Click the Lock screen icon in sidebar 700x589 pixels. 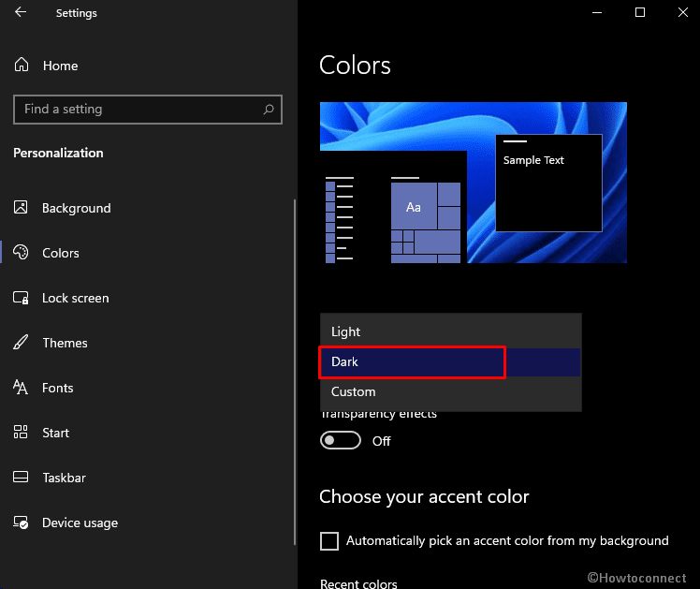22,298
